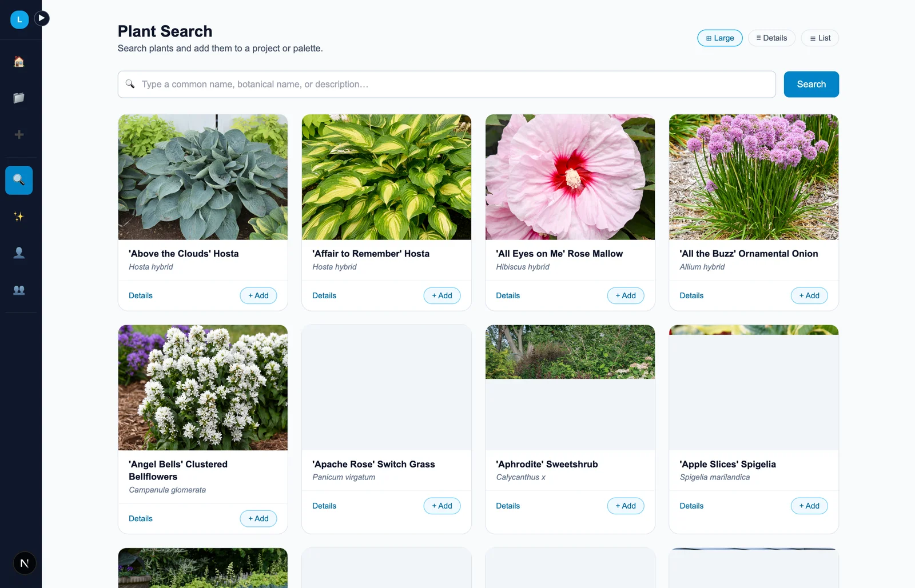The image size is (915, 588).
Task: Open the team users sidebar icon
Action: pos(19,290)
